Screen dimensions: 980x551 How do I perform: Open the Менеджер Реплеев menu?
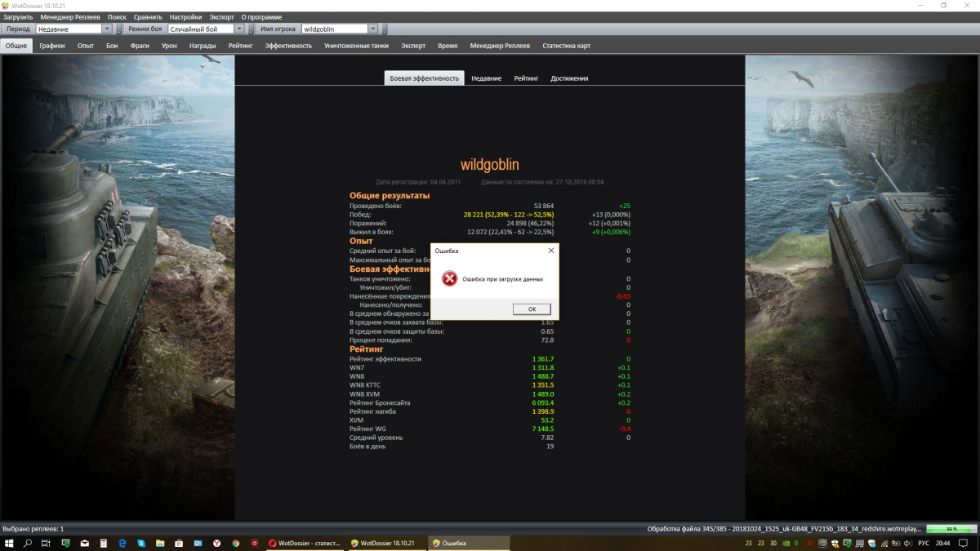[x=71, y=16]
